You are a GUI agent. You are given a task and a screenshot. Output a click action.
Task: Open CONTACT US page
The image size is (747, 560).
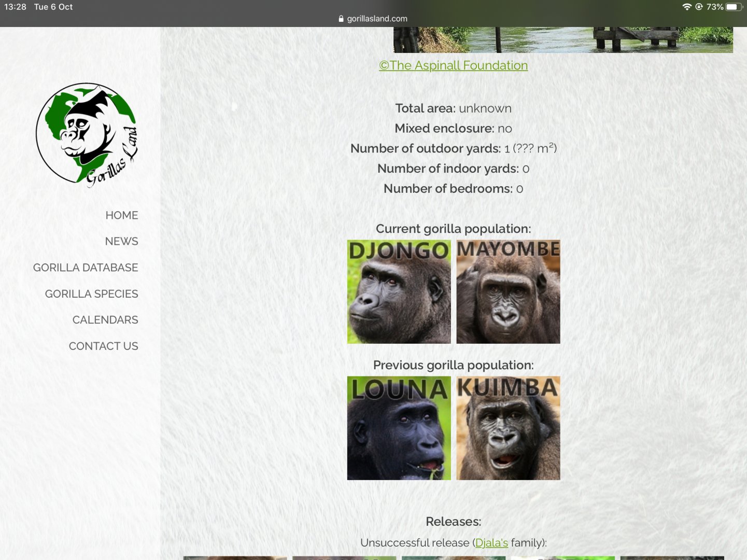tap(103, 346)
